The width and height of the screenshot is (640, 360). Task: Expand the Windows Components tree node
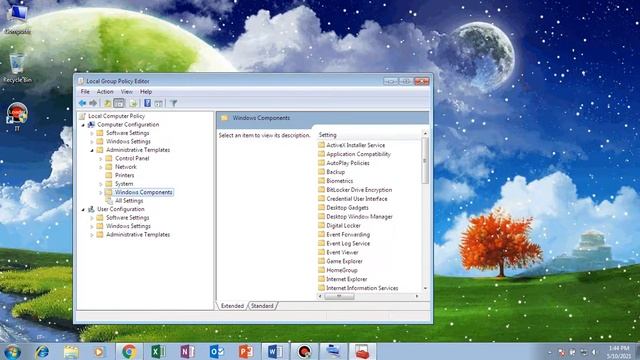pyautogui.click(x=101, y=192)
